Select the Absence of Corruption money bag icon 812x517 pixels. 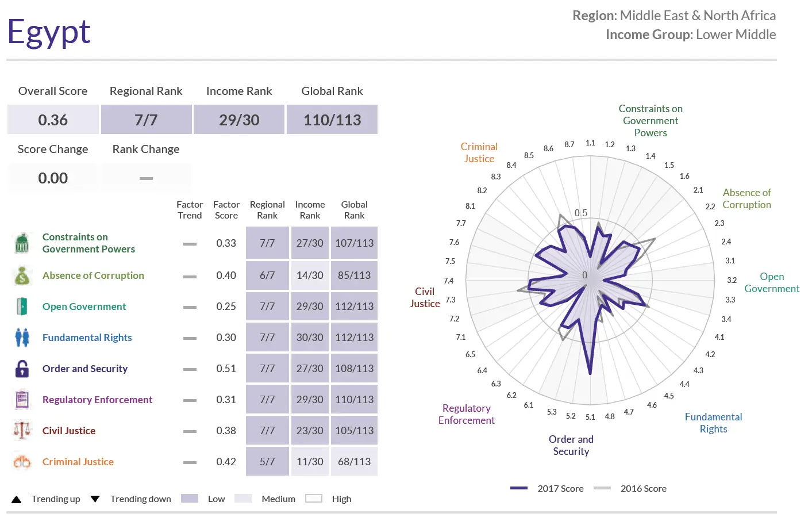click(22, 275)
